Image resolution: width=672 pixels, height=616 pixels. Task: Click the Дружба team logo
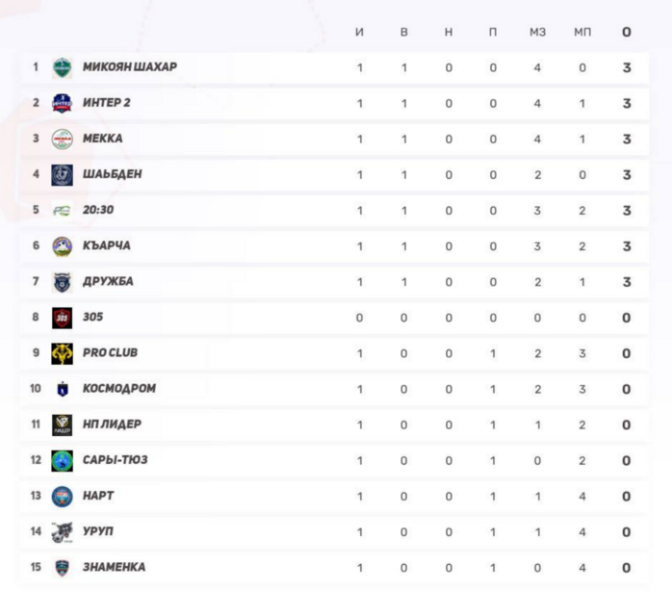pyautogui.click(x=62, y=281)
